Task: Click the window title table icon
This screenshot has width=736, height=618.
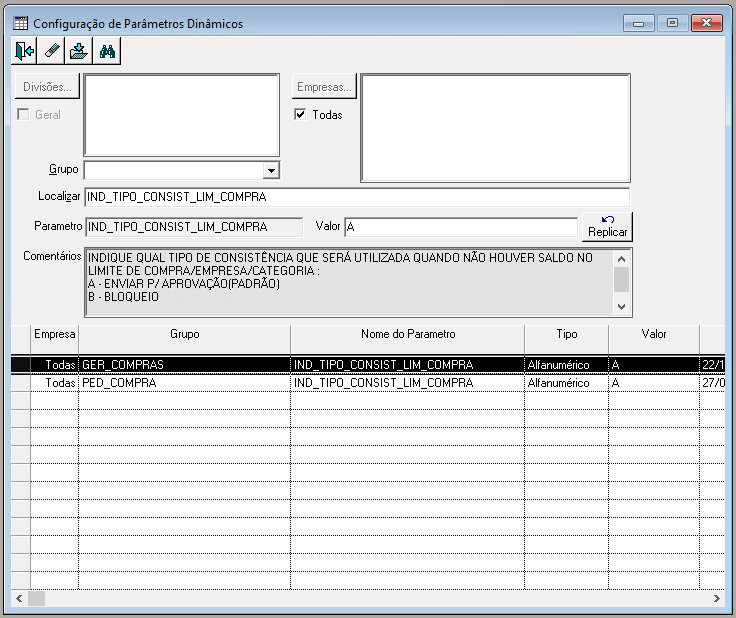Action: 21,23
